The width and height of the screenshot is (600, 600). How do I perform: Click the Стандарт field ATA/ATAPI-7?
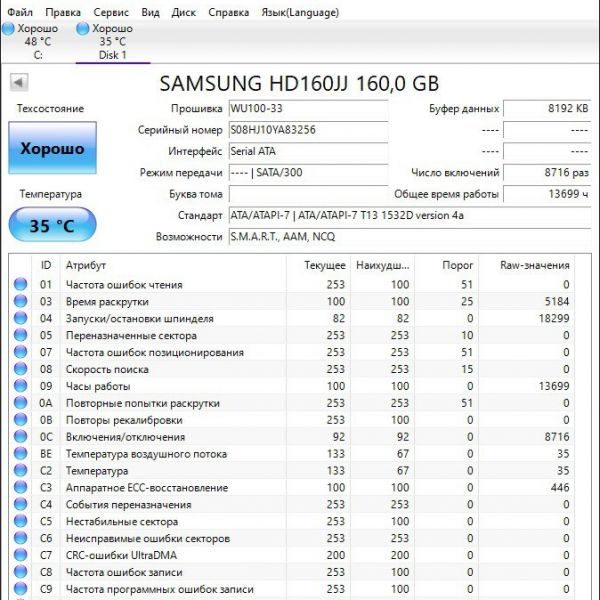(410, 215)
